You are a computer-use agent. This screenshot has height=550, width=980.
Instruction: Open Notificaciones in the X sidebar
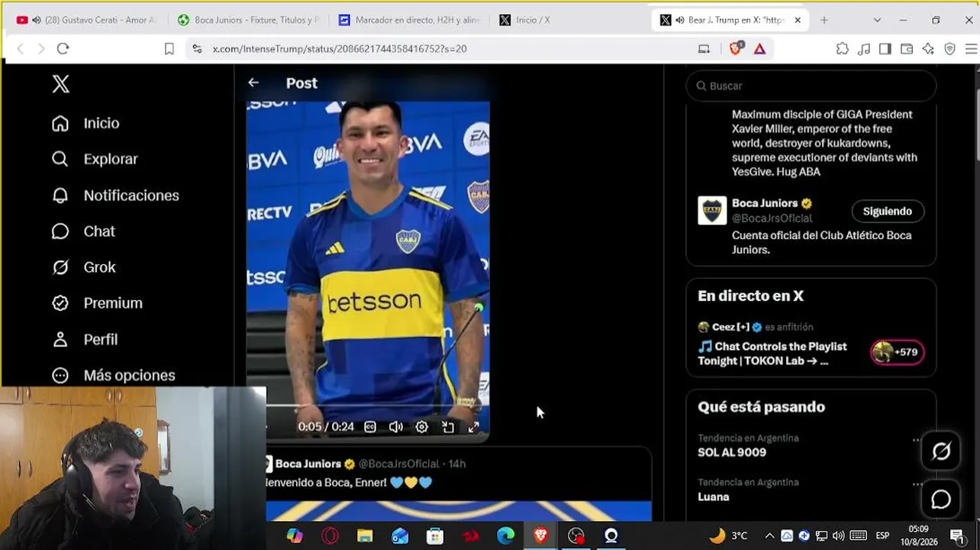coord(115,196)
